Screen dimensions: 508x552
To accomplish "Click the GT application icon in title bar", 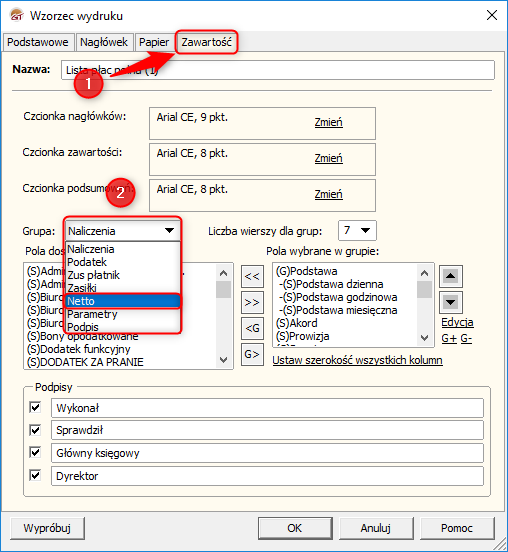I will tap(17, 15).
